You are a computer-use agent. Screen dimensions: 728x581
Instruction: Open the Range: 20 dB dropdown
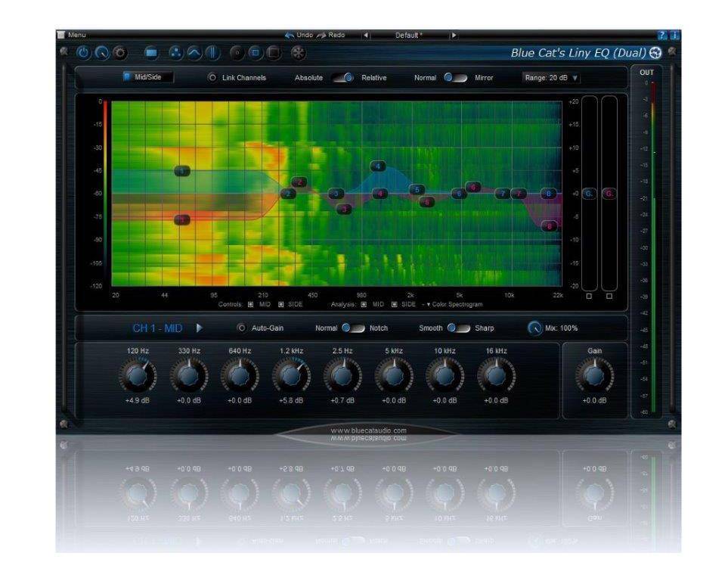point(551,78)
